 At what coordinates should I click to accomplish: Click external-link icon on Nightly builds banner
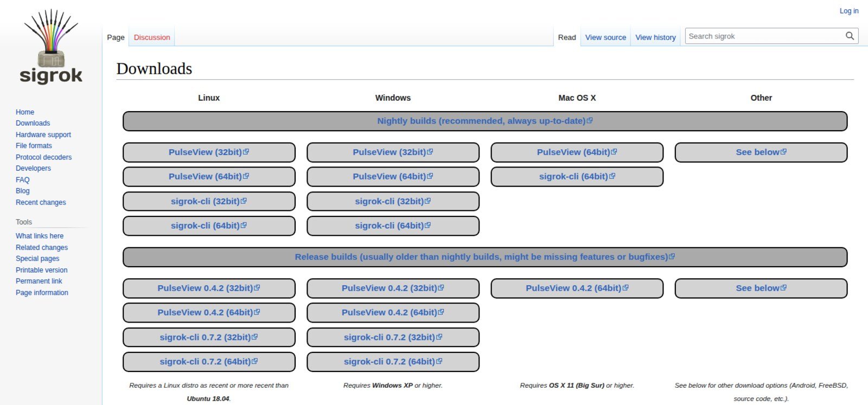pyautogui.click(x=590, y=120)
